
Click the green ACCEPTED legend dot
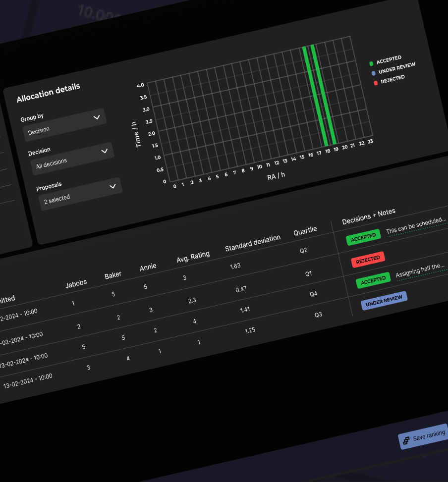(371, 64)
